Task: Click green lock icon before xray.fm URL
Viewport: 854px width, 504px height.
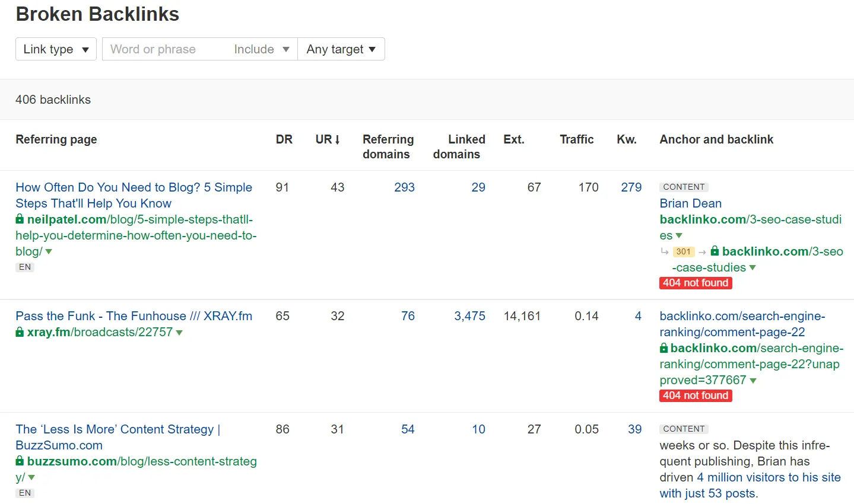Action: pos(20,332)
